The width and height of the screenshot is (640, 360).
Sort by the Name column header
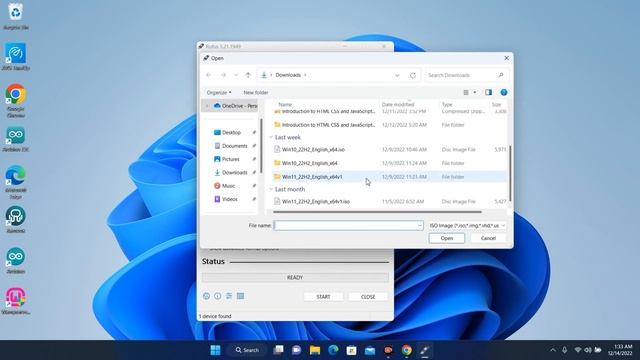(285, 104)
